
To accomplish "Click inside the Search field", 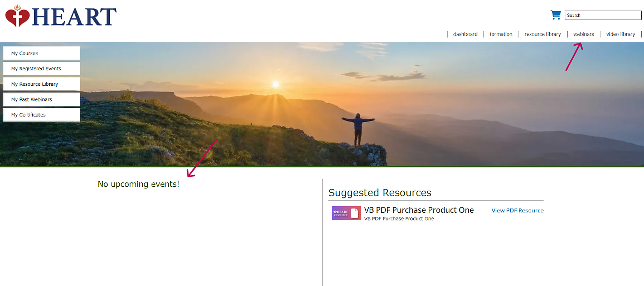I will tap(603, 15).
